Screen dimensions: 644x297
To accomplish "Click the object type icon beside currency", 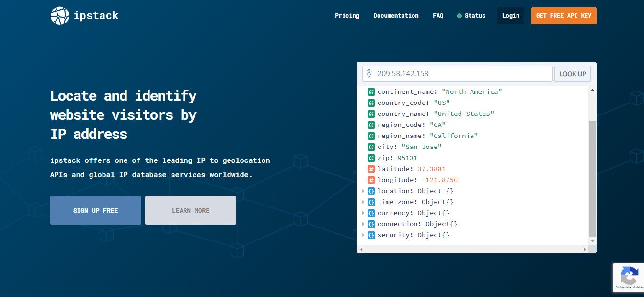I will click(371, 213).
